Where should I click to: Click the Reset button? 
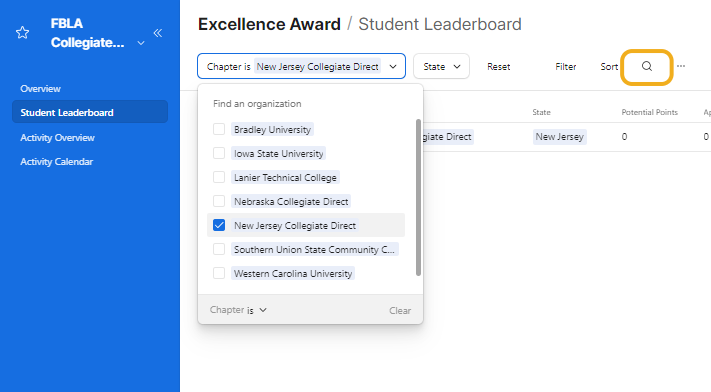pos(499,67)
